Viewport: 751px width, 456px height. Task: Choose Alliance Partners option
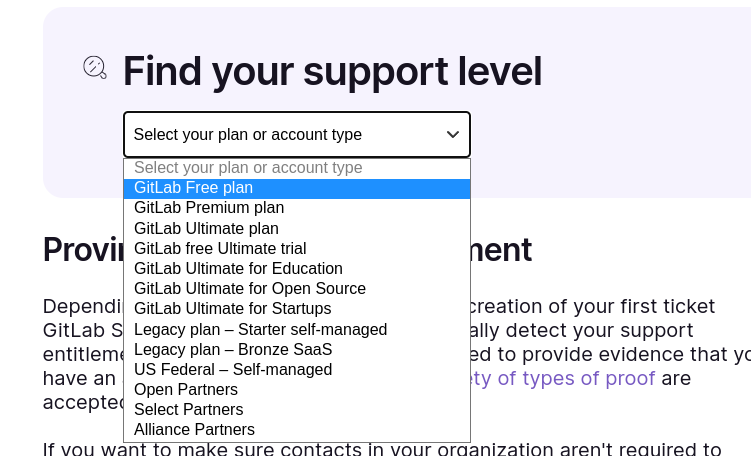194,430
